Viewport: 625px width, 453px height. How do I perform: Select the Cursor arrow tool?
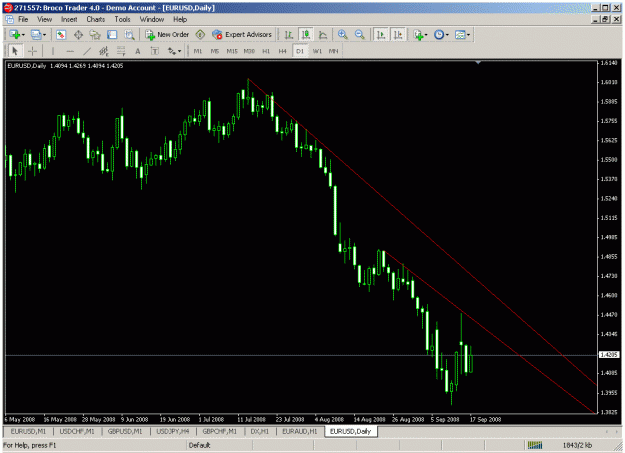click(15, 51)
